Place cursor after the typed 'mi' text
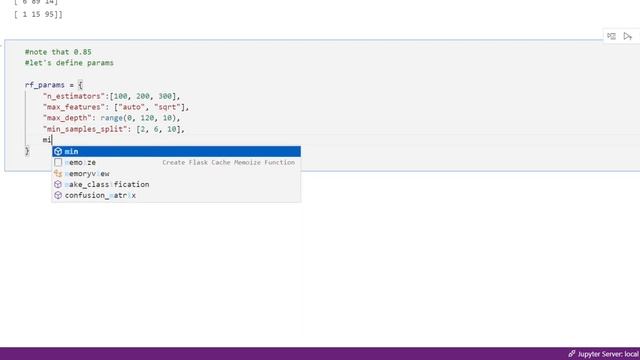 coord(52,140)
